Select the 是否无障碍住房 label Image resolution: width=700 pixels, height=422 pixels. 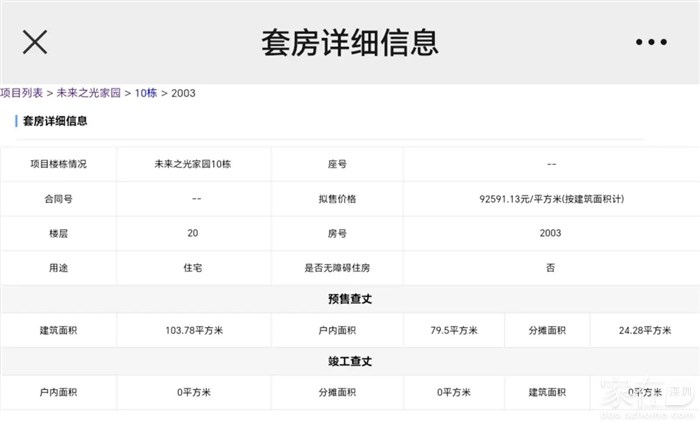337,268
